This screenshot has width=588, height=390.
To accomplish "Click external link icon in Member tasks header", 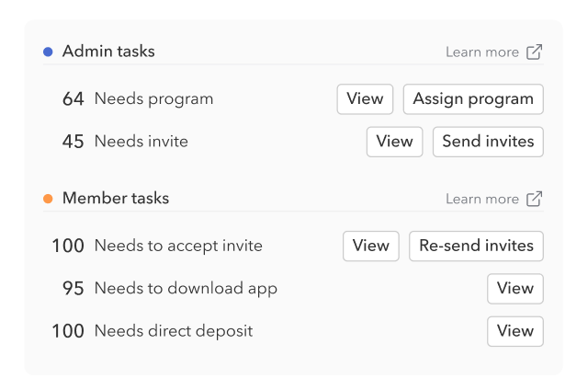I will tap(534, 199).
